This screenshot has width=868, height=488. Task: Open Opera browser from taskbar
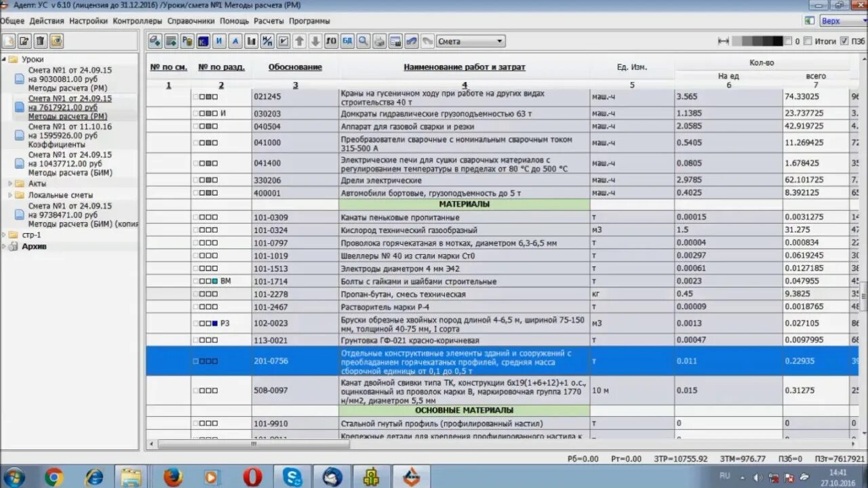click(252, 476)
